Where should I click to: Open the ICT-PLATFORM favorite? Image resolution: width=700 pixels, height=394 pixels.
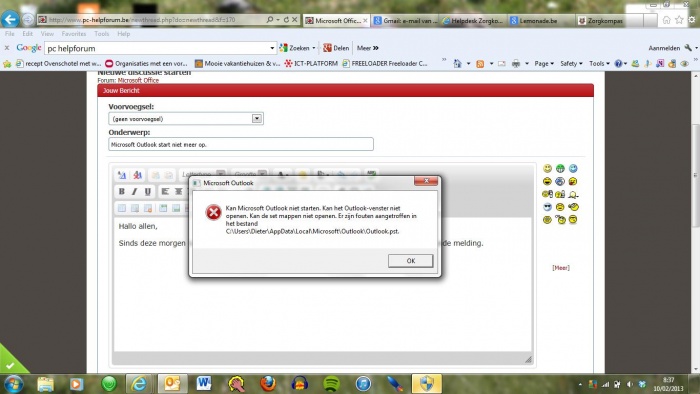pyautogui.click(x=311, y=64)
